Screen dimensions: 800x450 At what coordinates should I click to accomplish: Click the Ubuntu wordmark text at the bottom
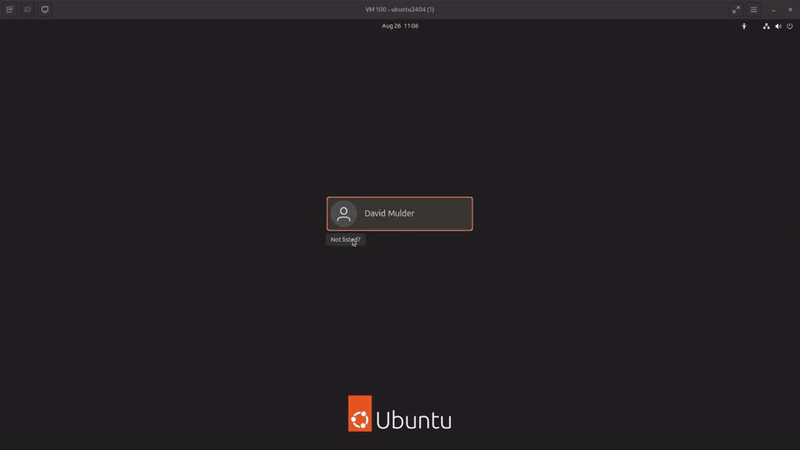coord(414,419)
